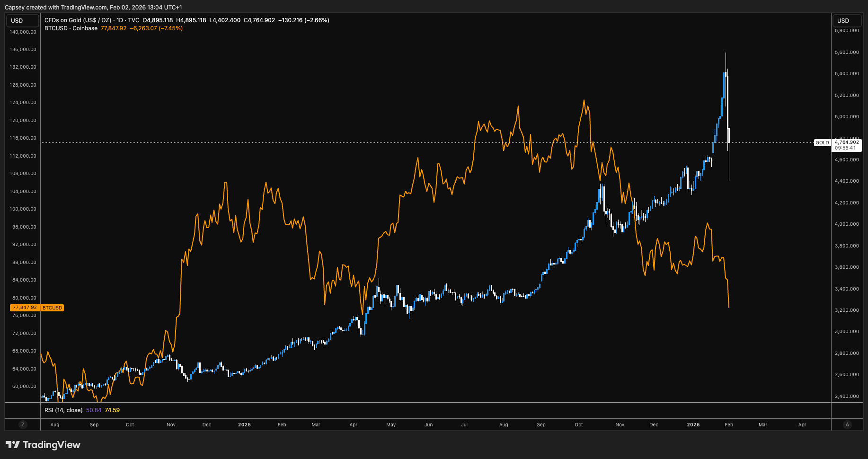Open the right axis USD currency dropdown
The image size is (868, 459).
tap(847, 21)
